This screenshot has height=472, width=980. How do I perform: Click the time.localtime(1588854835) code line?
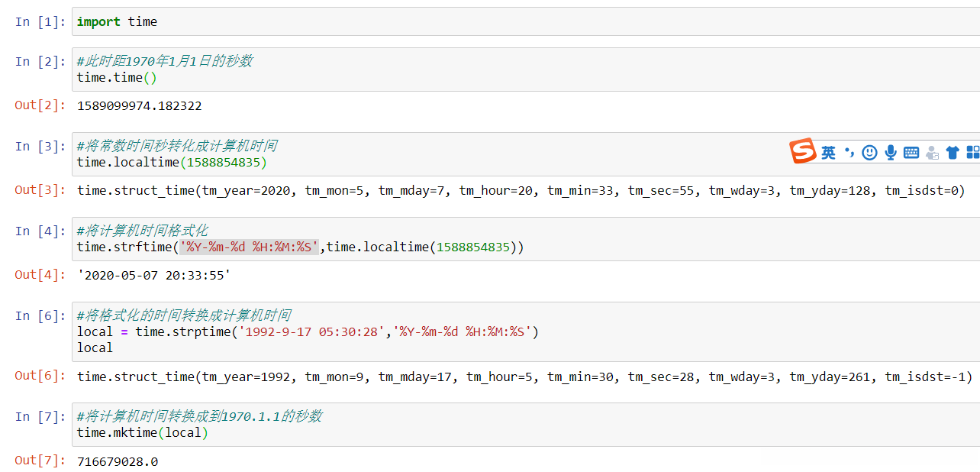tap(172, 162)
